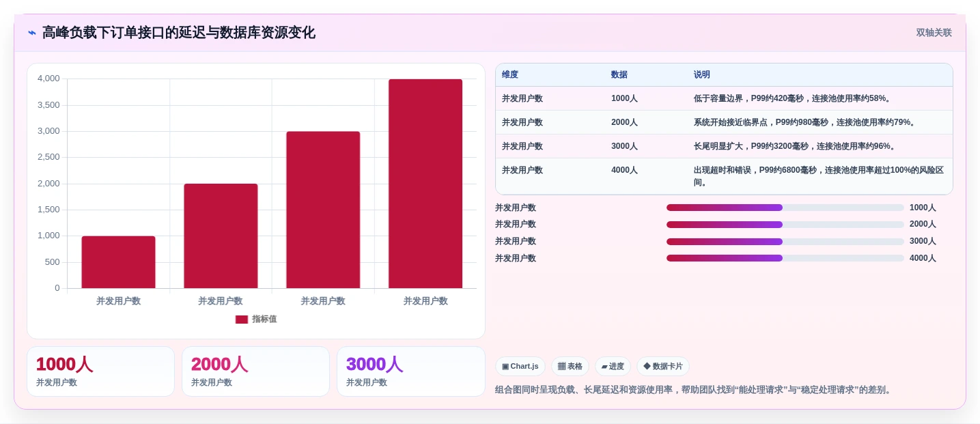Click the 1,500 y-axis label

[x=48, y=210]
